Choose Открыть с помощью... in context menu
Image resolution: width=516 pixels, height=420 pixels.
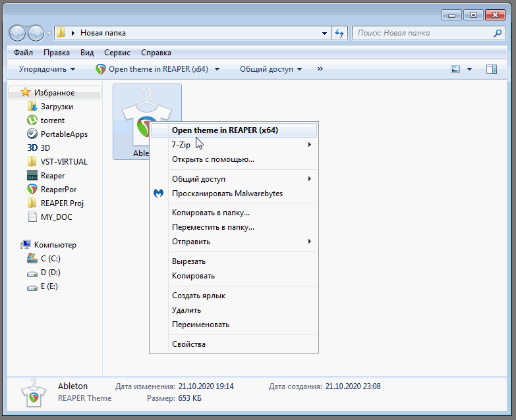pos(234,159)
